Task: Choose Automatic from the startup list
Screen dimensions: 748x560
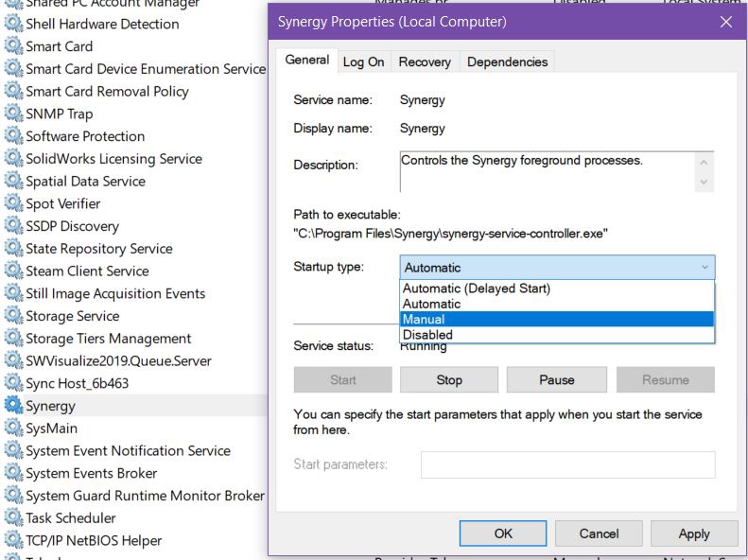Action: click(557, 304)
